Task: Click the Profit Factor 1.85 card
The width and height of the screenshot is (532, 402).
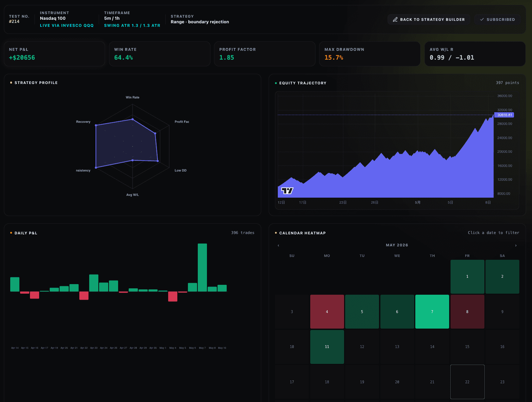Action: click(265, 54)
